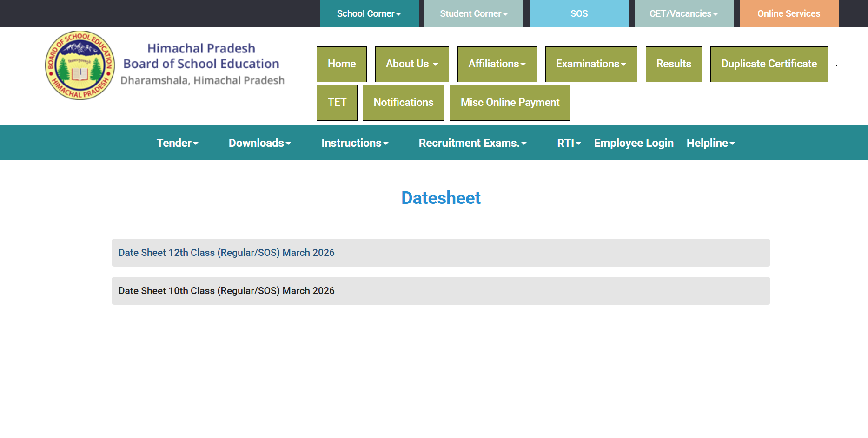Screen dimensions: 868x438
Task: Open the TET section
Action: [x=337, y=103]
